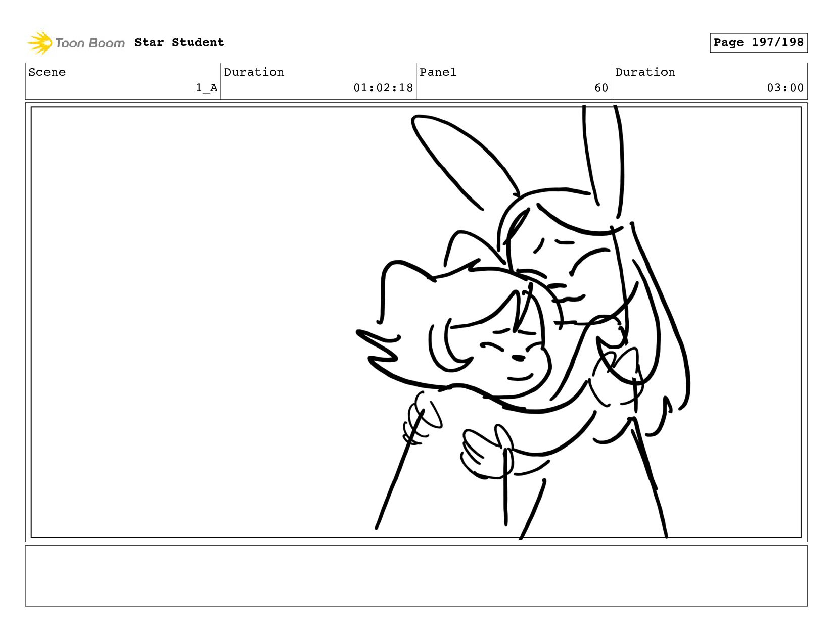Click the scene duration '01:02:18'
This screenshot has width=834, height=644.
pyautogui.click(x=383, y=88)
